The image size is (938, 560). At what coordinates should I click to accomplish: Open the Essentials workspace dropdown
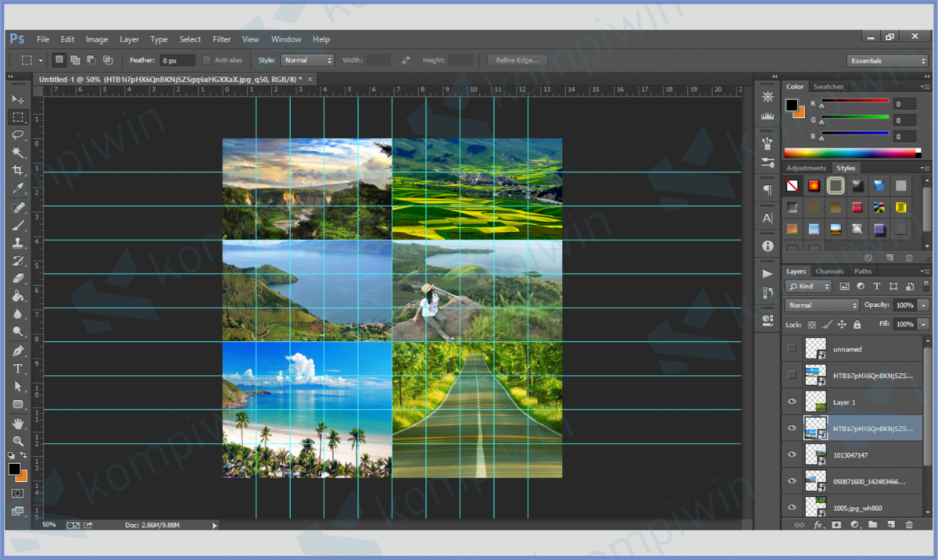(x=887, y=60)
